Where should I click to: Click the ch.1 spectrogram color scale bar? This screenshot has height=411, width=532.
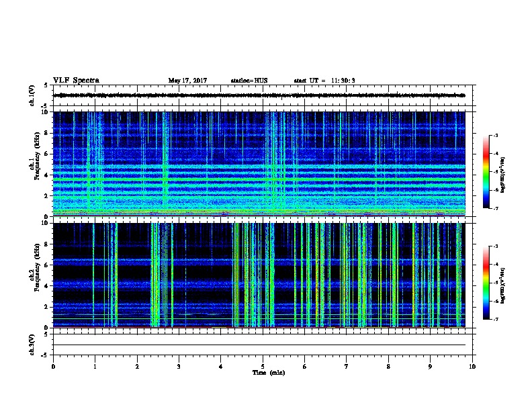[486, 172]
